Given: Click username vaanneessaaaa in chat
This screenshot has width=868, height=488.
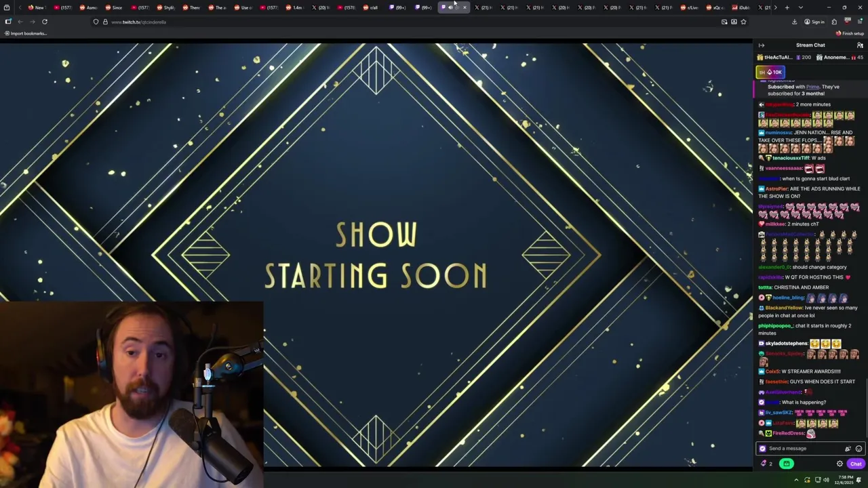Looking at the screenshot, I should (785, 168).
